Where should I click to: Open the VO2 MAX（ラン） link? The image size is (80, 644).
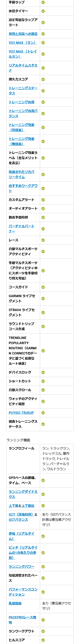(23, 43)
